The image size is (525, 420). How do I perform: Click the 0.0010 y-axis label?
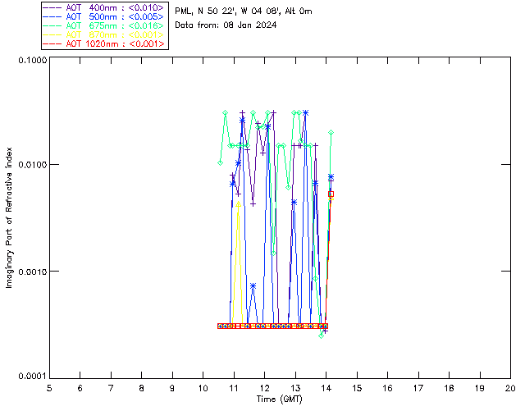pos(32,272)
